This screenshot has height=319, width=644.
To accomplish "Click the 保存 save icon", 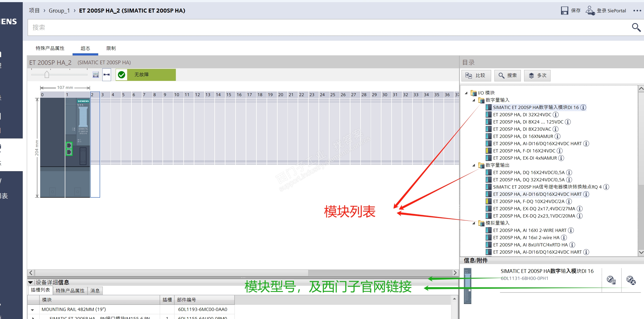I will pos(565,11).
